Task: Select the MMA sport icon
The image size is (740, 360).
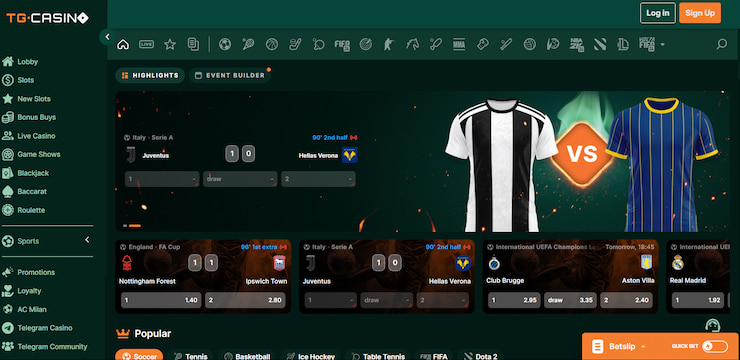Action: point(459,44)
